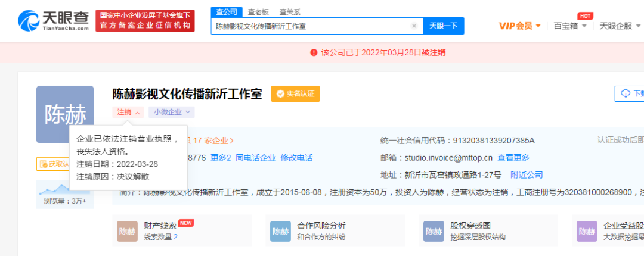The width and height of the screenshot is (644, 256).
Task: Open the VIP会员 dropdown
Action: click(519, 26)
